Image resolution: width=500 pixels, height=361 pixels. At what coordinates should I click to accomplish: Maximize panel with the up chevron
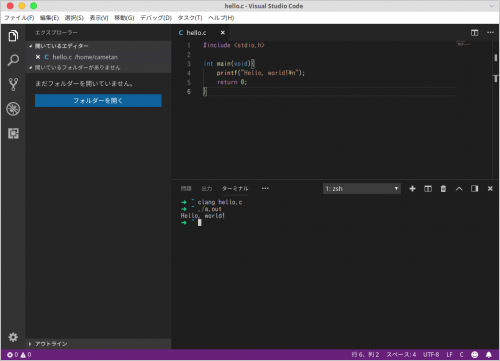[459, 189]
